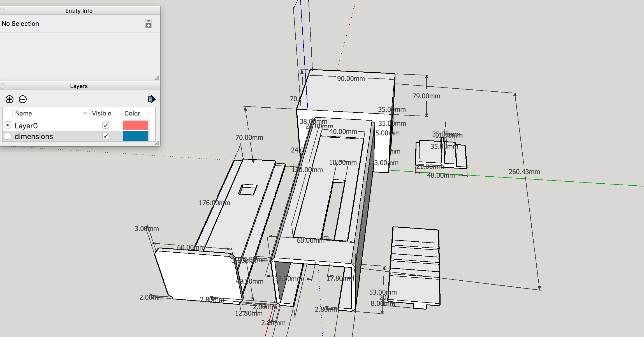644x337 pixels.
Task: Set dimensions as the active layer
Action: 8,136
